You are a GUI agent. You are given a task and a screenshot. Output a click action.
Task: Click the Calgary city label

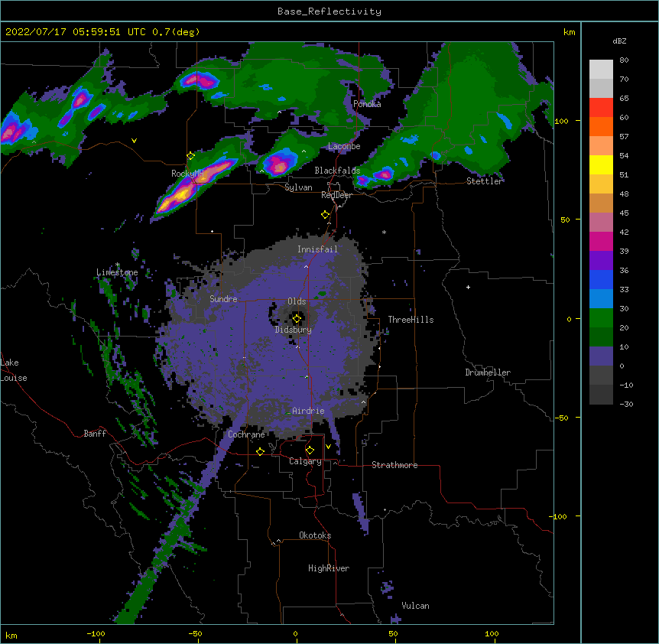[305, 461]
